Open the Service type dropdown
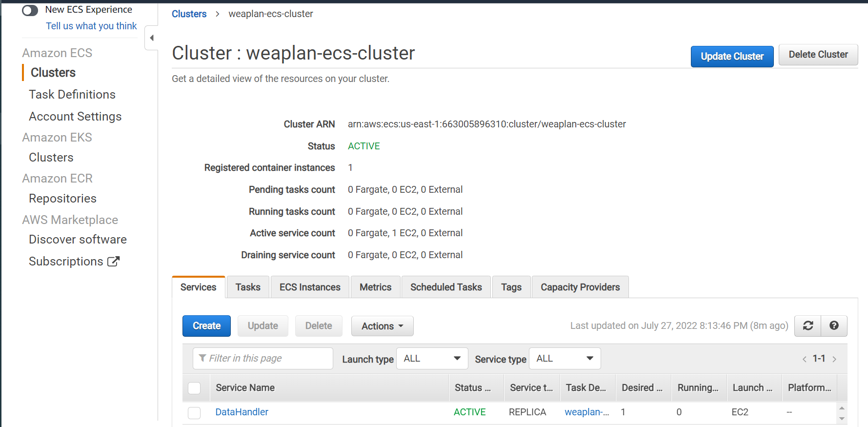 (x=565, y=358)
